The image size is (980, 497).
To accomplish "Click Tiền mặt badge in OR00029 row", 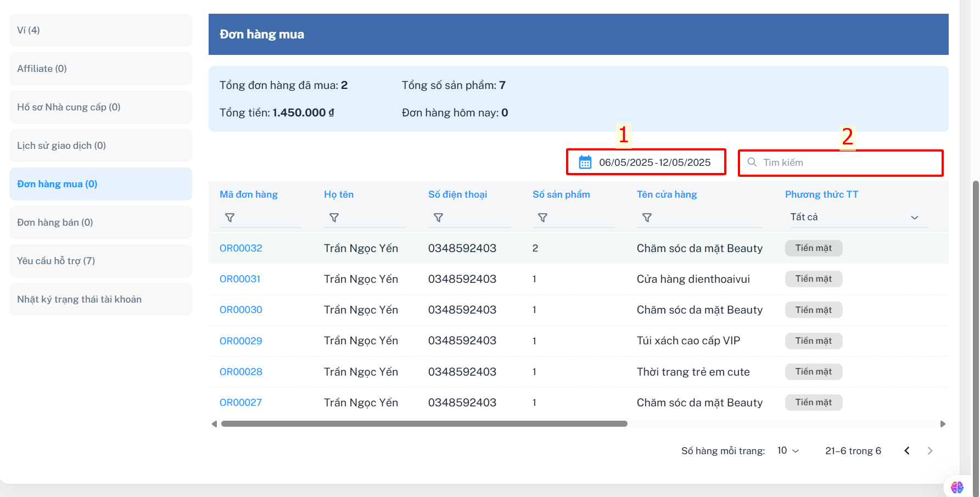I will [x=814, y=341].
